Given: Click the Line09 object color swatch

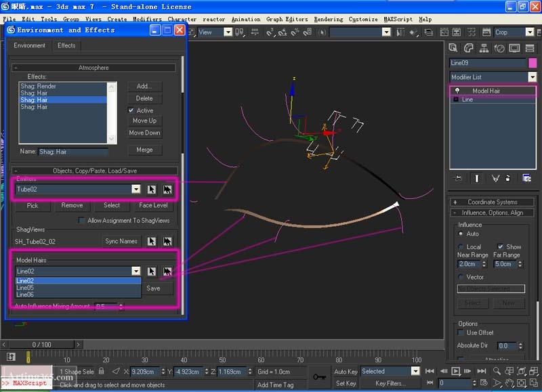Looking at the screenshot, I should (533, 63).
